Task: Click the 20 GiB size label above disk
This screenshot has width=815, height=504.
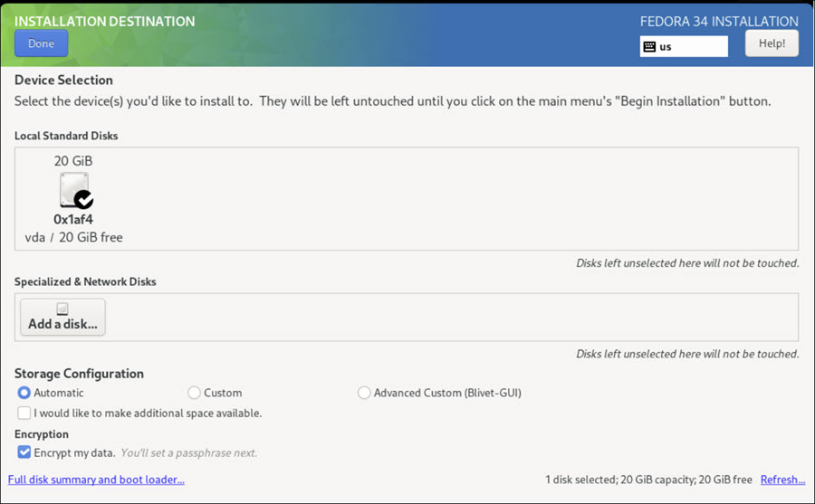Action: pyautogui.click(x=73, y=161)
